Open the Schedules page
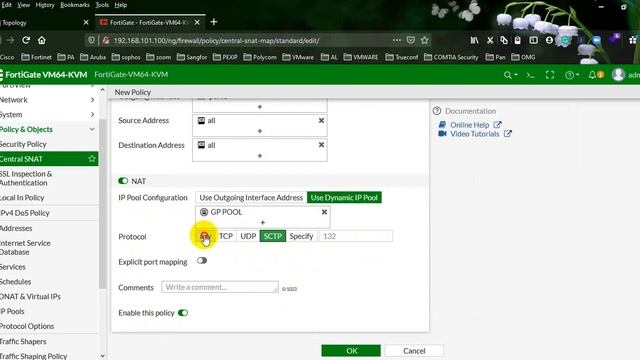 pyautogui.click(x=16, y=282)
